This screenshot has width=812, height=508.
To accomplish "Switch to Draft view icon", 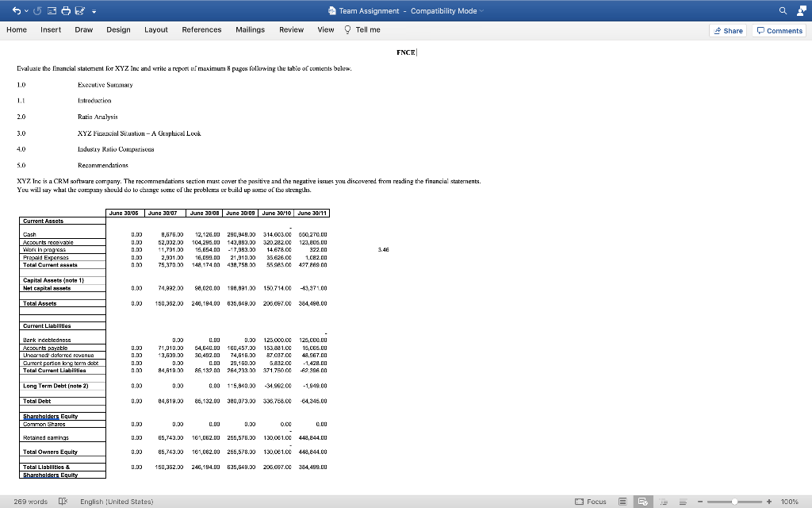I will tap(683, 502).
